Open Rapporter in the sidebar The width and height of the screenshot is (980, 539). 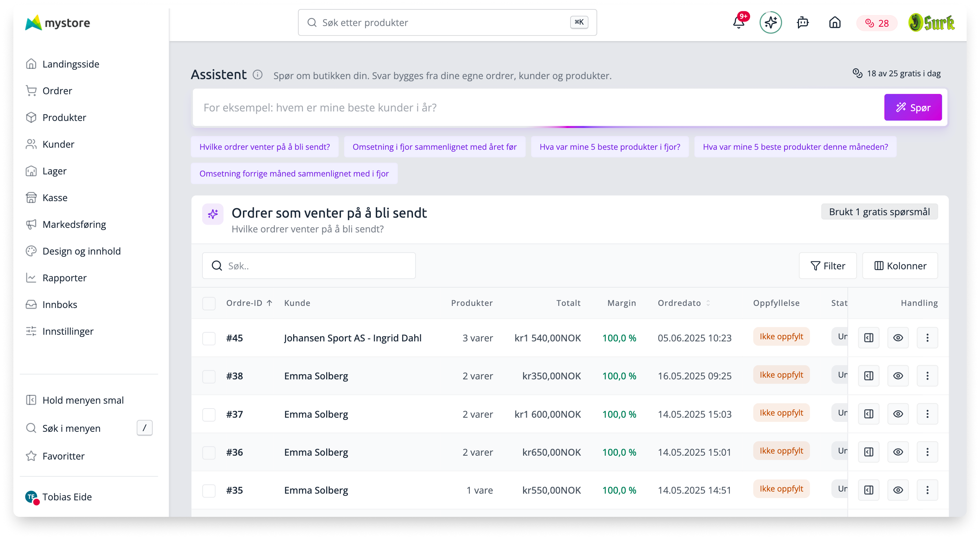pos(64,278)
